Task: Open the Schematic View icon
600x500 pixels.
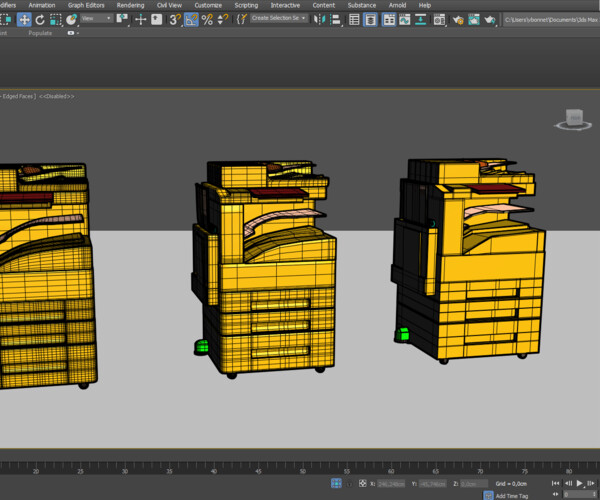Action: [421, 20]
